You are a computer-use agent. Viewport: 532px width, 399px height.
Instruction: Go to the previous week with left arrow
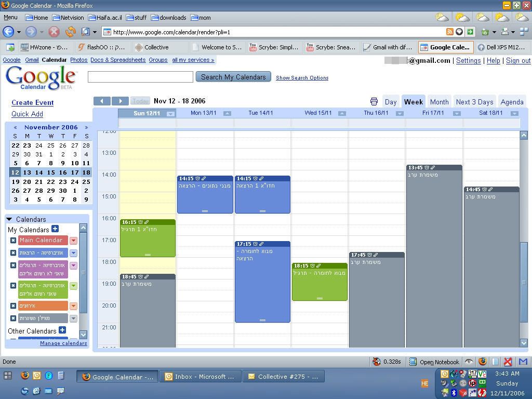coord(102,101)
